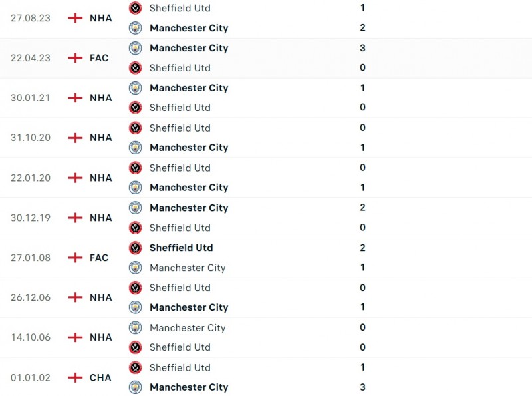This screenshot has height=396, width=532.
Task: Click the 31.10.20 match date
Action: (x=31, y=138)
